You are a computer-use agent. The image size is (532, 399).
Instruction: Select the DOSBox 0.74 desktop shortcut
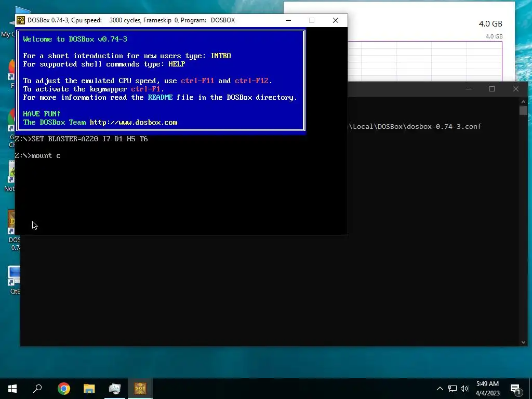14,230
